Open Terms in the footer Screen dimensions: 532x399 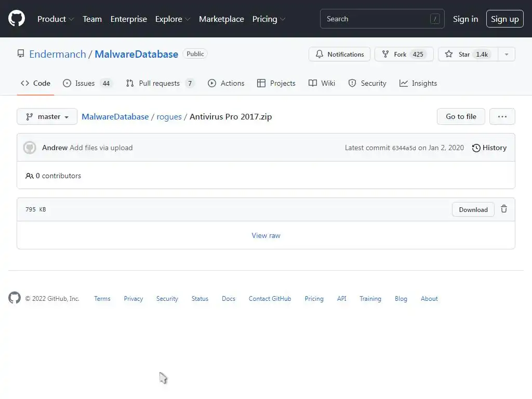pyautogui.click(x=102, y=299)
